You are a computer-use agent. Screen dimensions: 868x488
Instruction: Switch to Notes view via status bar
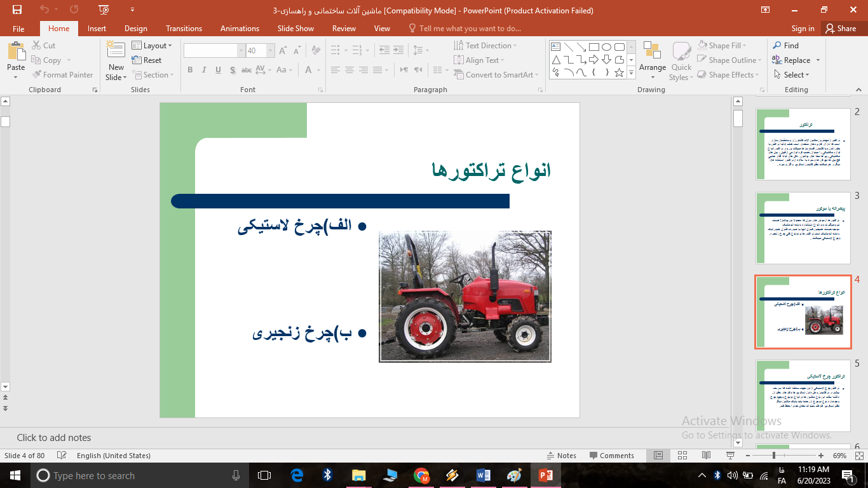pyautogui.click(x=562, y=456)
